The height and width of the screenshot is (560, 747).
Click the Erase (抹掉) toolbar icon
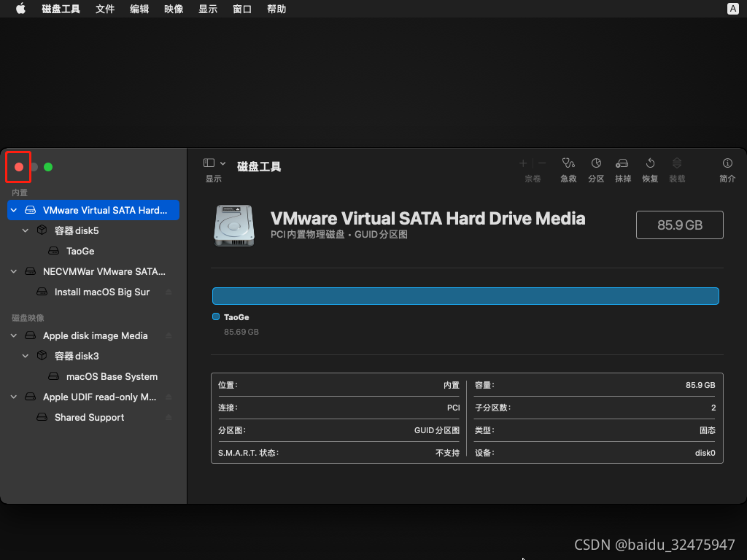pos(622,164)
